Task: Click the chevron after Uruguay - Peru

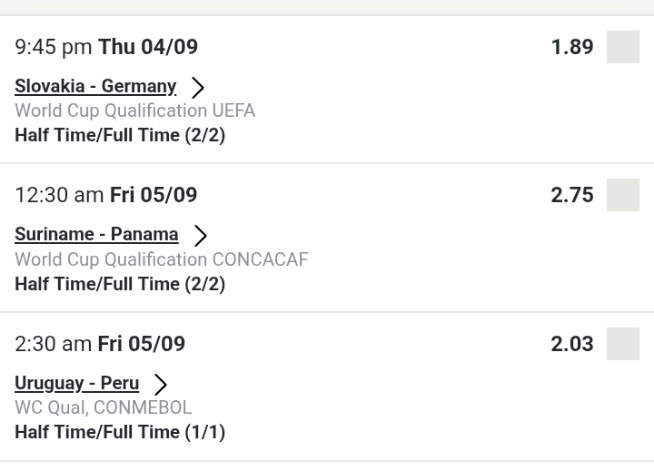Action: [x=159, y=385]
